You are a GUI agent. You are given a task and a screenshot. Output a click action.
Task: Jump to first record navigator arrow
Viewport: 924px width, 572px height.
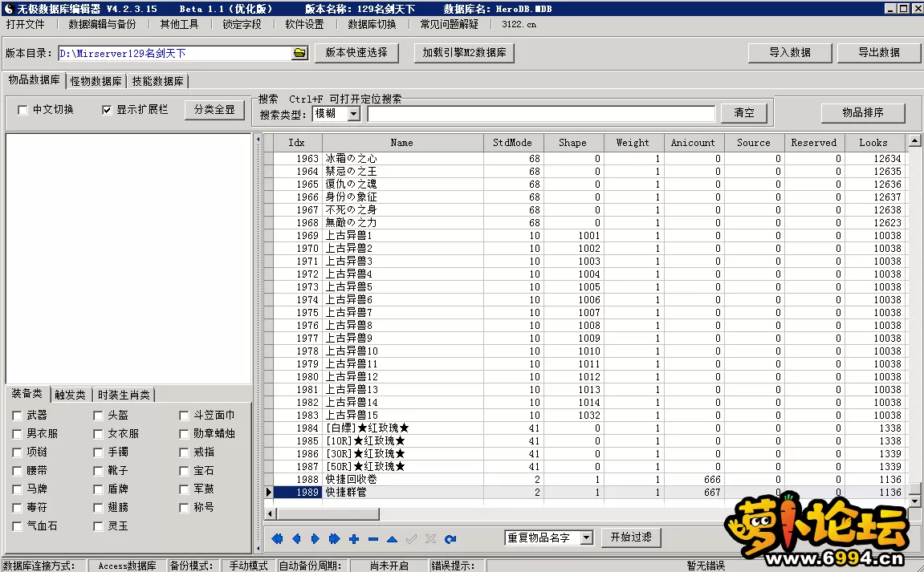[x=277, y=538]
